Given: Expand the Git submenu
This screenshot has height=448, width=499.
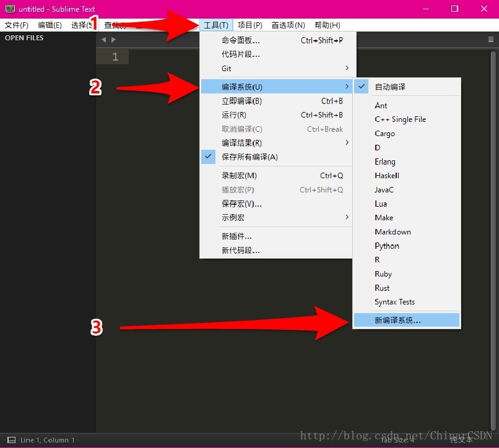Looking at the screenshot, I should click(276, 69).
